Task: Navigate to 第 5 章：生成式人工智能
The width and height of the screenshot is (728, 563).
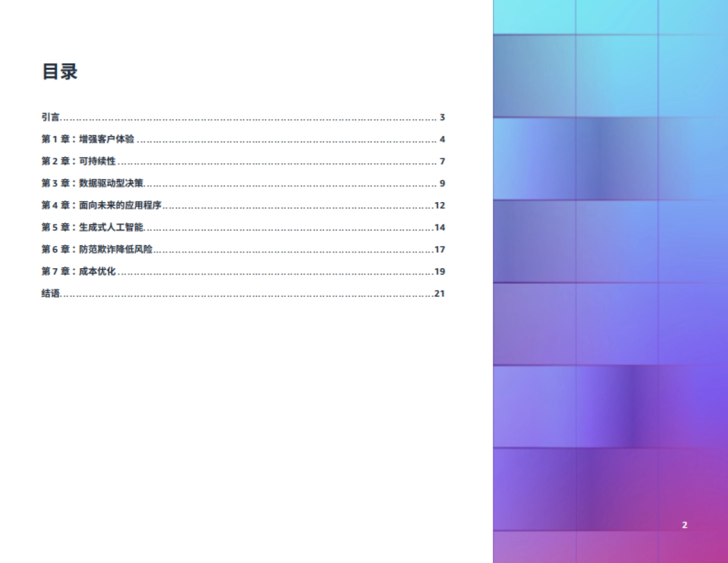Action: coord(92,228)
